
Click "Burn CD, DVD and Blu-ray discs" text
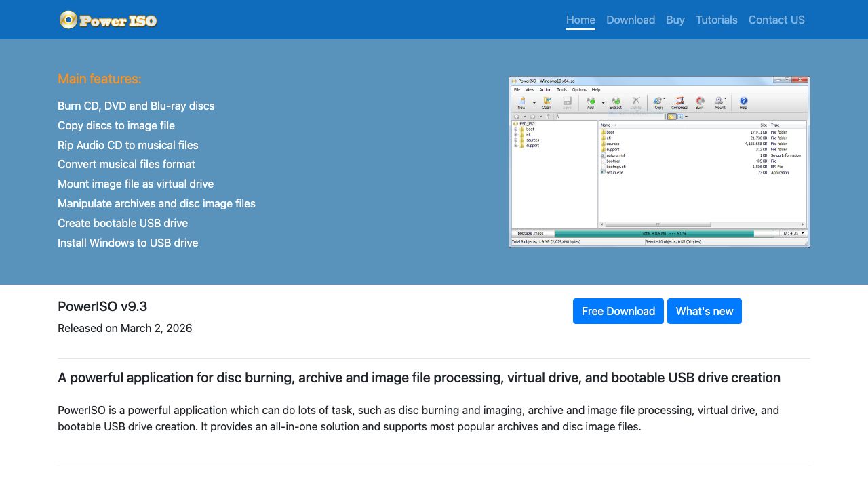click(136, 106)
